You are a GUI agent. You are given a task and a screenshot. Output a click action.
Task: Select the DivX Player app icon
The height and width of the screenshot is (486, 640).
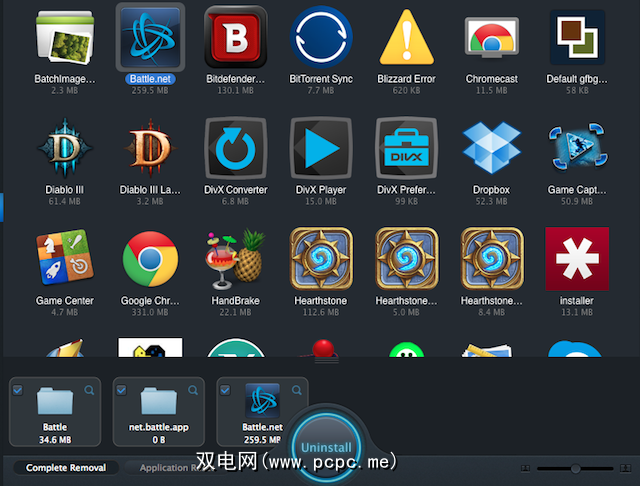pyautogui.click(x=321, y=148)
